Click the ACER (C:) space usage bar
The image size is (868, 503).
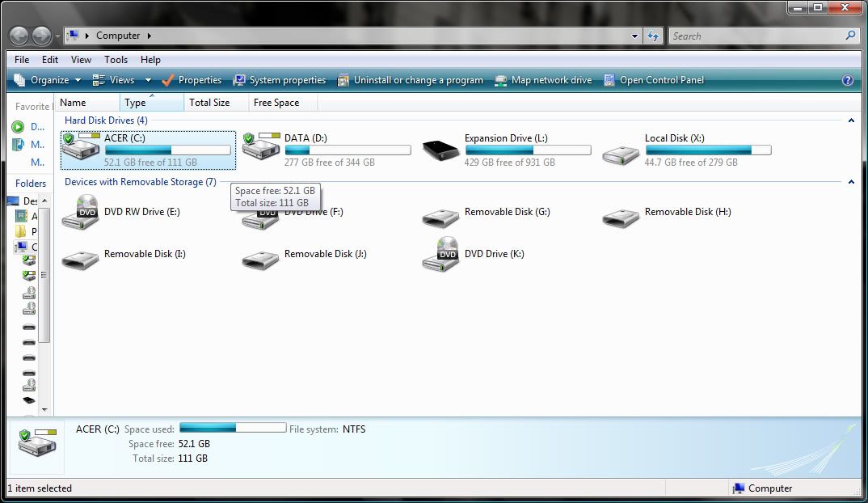[168, 150]
